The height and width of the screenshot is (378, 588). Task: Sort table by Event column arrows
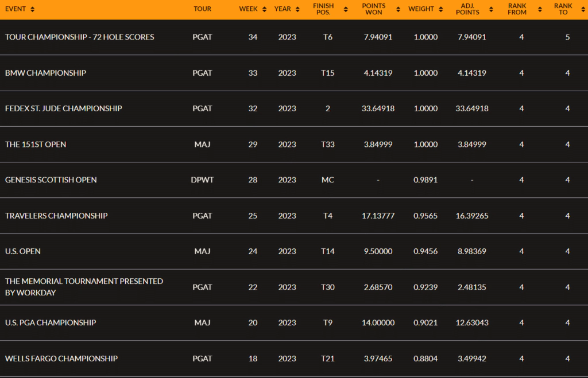coord(33,9)
